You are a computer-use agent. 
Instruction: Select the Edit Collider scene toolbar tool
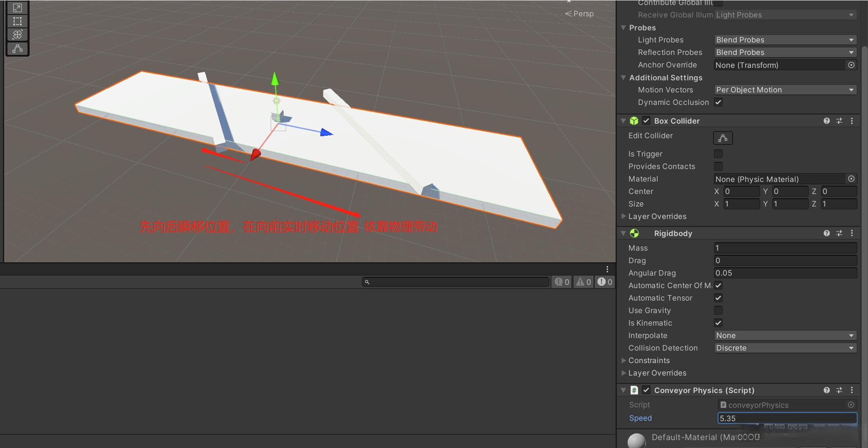17,49
